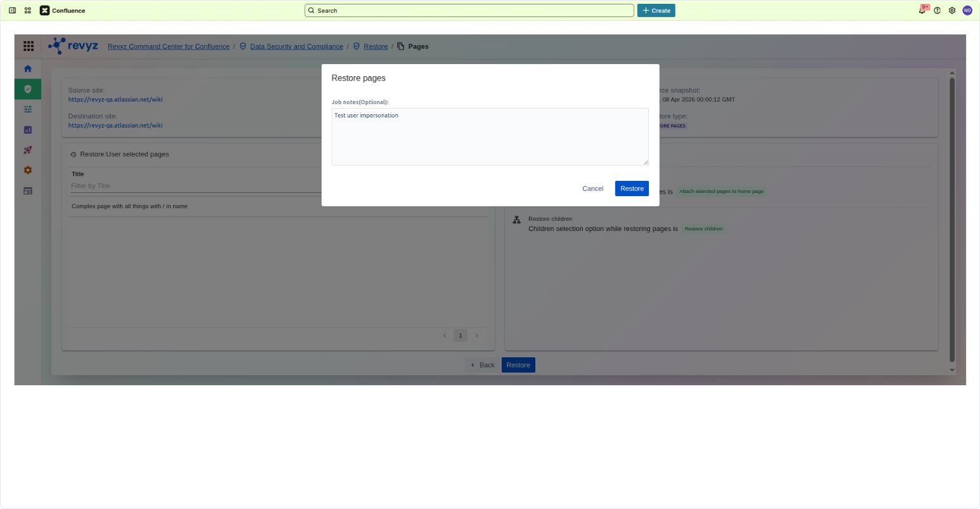
Task: Open the Confluence app switcher icon
Action: (28, 11)
